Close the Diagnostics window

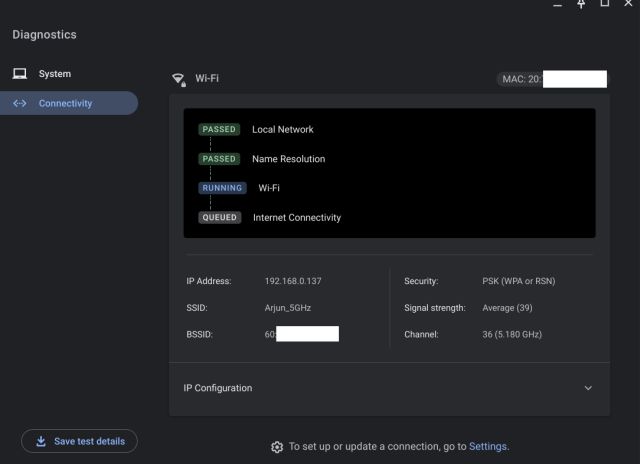pyautogui.click(x=629, y=4)
